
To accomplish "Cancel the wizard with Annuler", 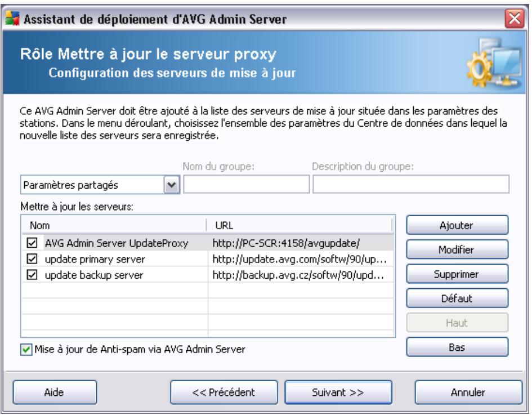I will pyautogui.click(x=468, y=392).
